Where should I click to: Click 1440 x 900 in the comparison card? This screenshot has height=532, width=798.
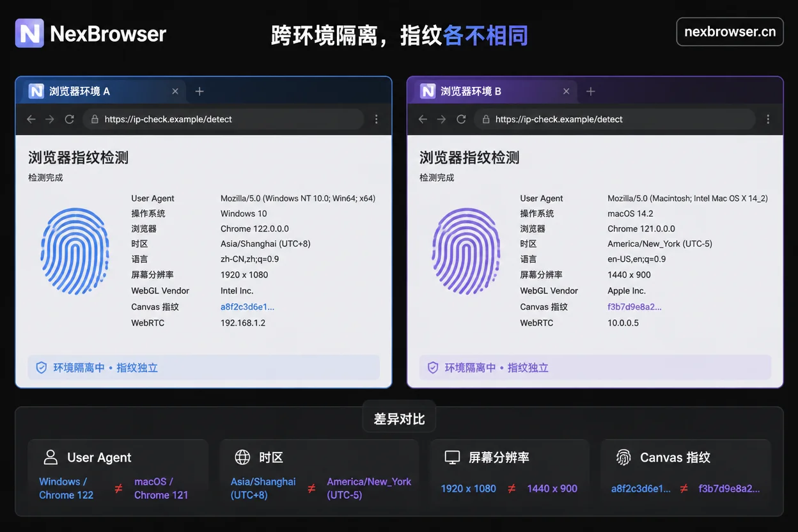point(552,489)
